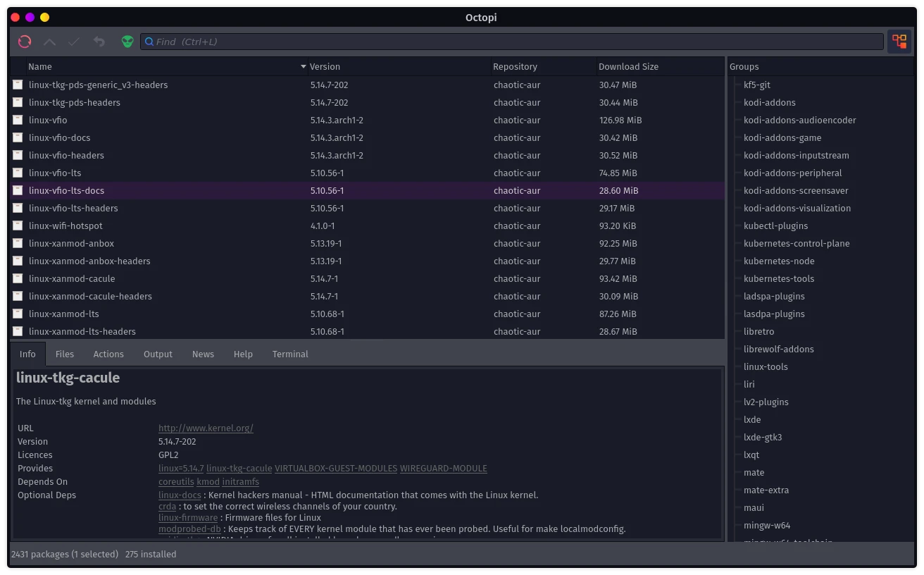924x575 pixels.
Task: Open the Actions tab
Action: pos(108,354)
